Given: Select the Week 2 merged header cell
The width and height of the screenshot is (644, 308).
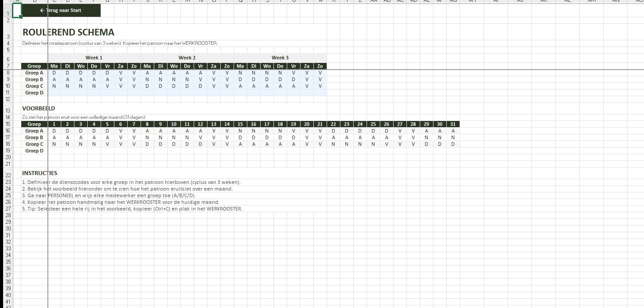Looking at the screenshot, I should click(x=187, y=57).
